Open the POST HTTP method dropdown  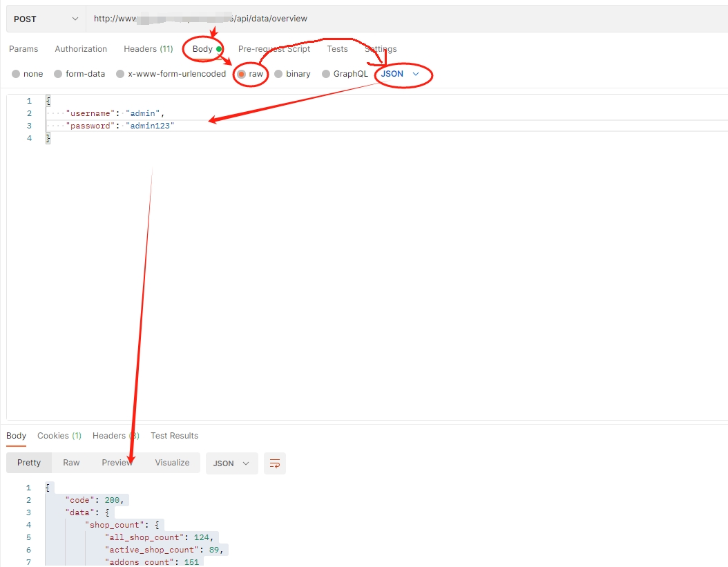(x=46, y=19)
